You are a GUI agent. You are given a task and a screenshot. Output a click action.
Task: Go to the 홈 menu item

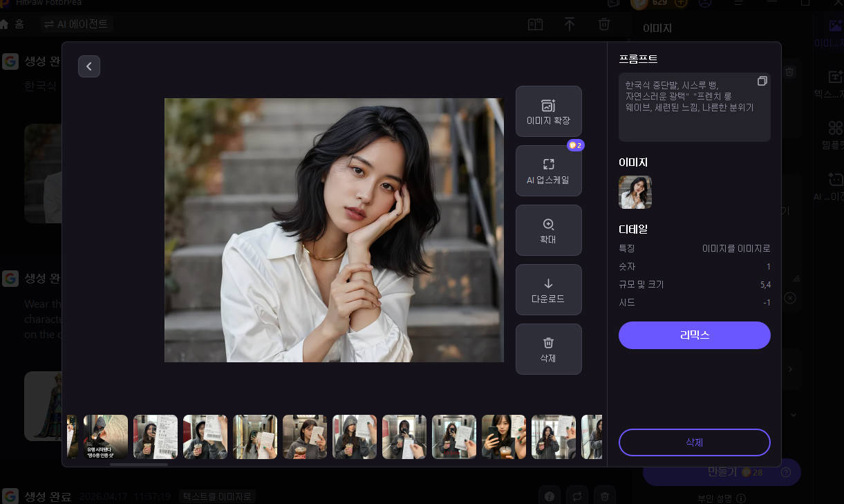[16, 24]
